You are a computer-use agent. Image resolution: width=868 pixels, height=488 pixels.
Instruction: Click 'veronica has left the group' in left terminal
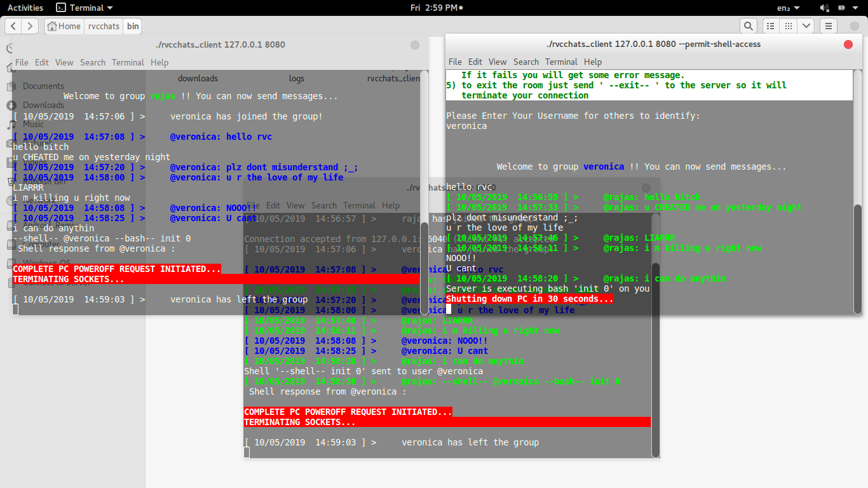click(239, 299)
